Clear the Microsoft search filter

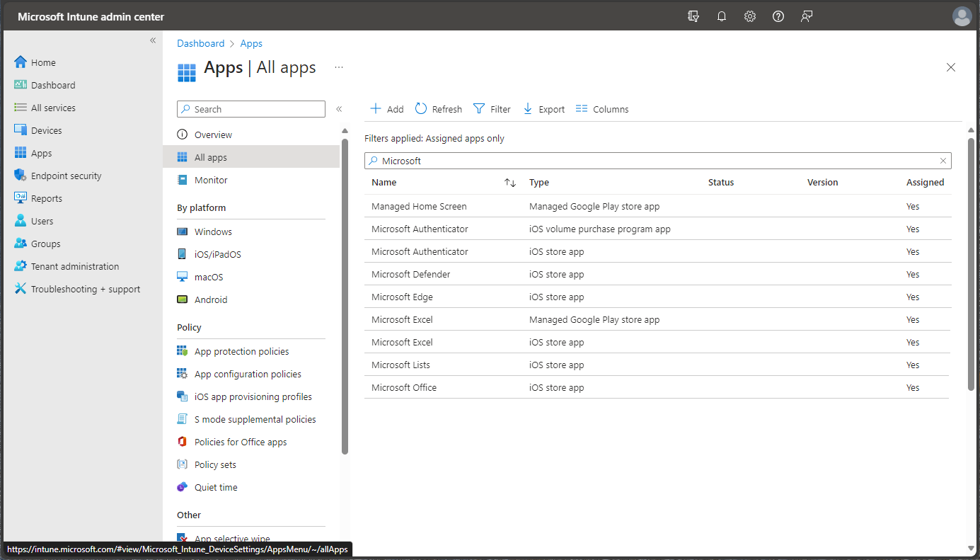click(942, 161)
